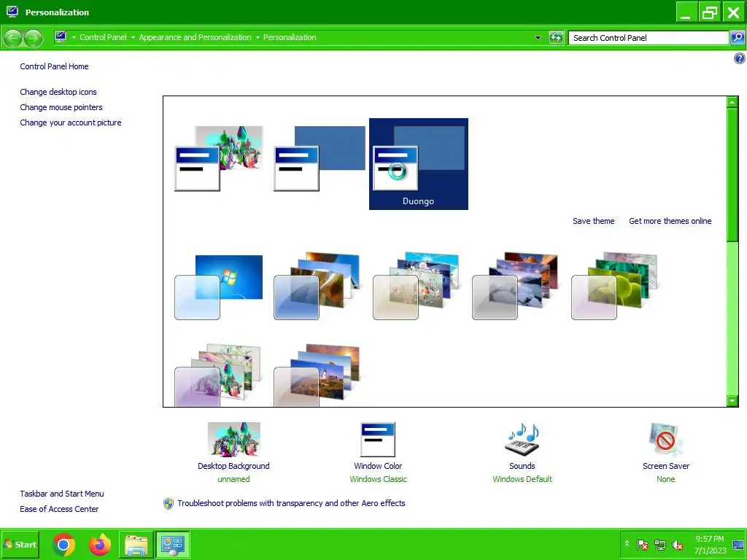This screenshot has width=747, height=560.
Task: Open the address bar history dropdown
Action: [538, 38]
